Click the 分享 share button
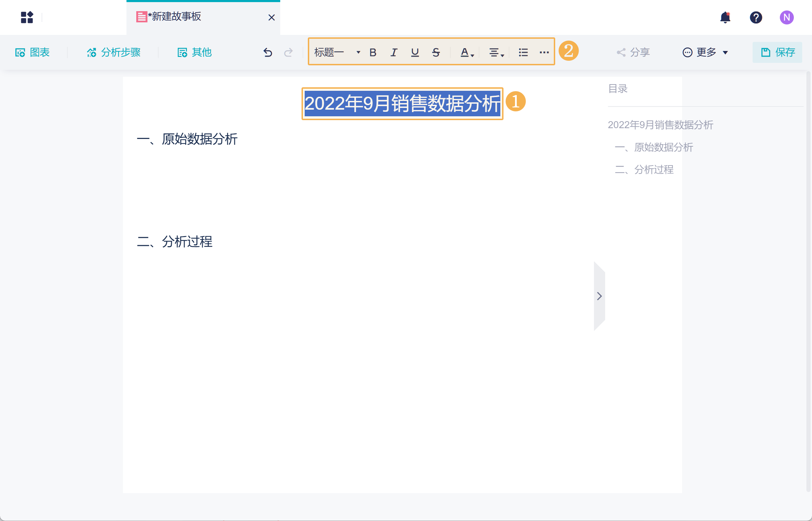The width and height of the screenshot is (812, 521). pyautogui.click(x=633, y=52)
